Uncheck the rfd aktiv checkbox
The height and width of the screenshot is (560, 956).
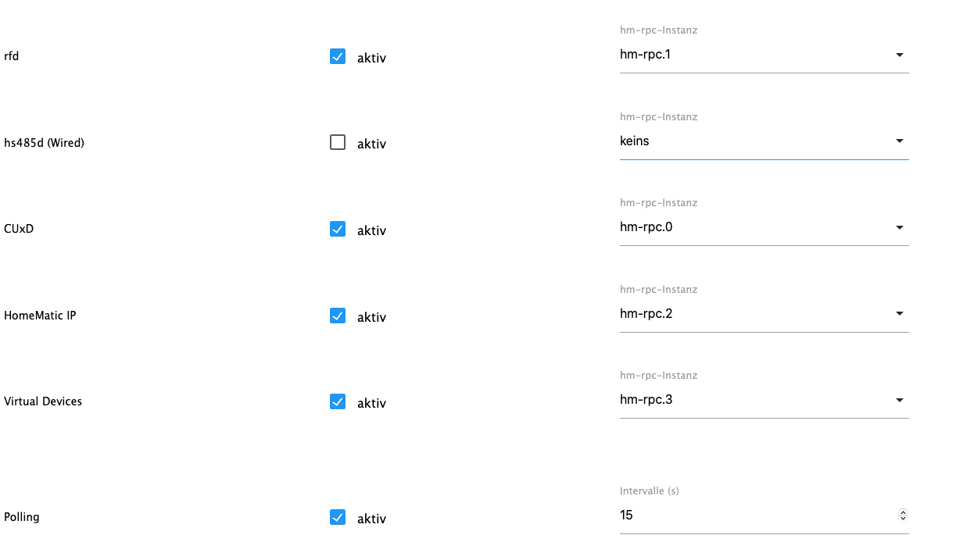(x=338, y=56)
